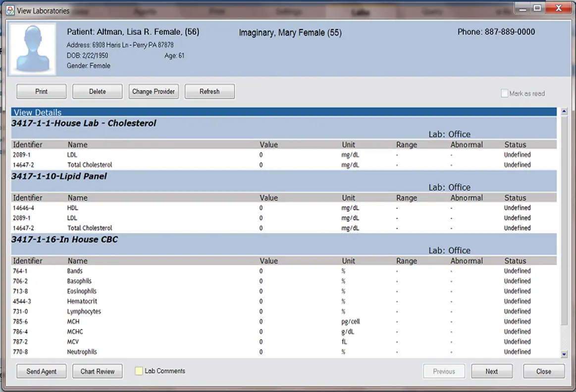
Task: Go to the Previous lab result
Action: coord(444,371)
